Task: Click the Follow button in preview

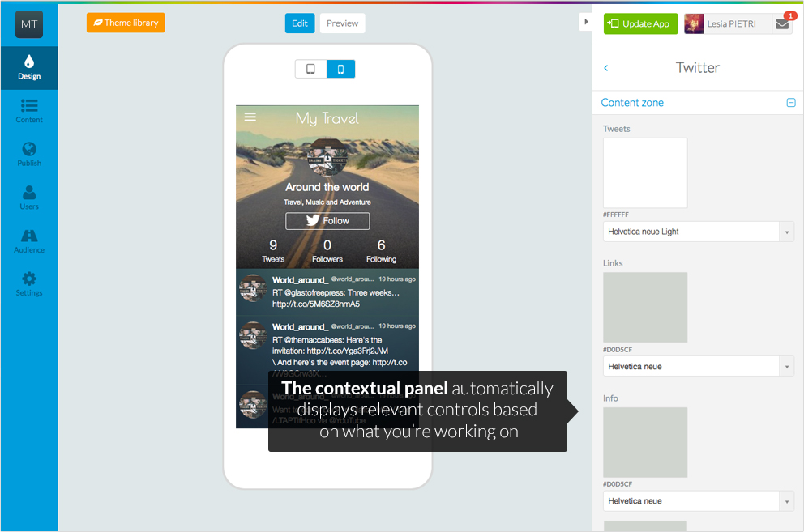Action: pyautogui.click(x=327, y=221)
